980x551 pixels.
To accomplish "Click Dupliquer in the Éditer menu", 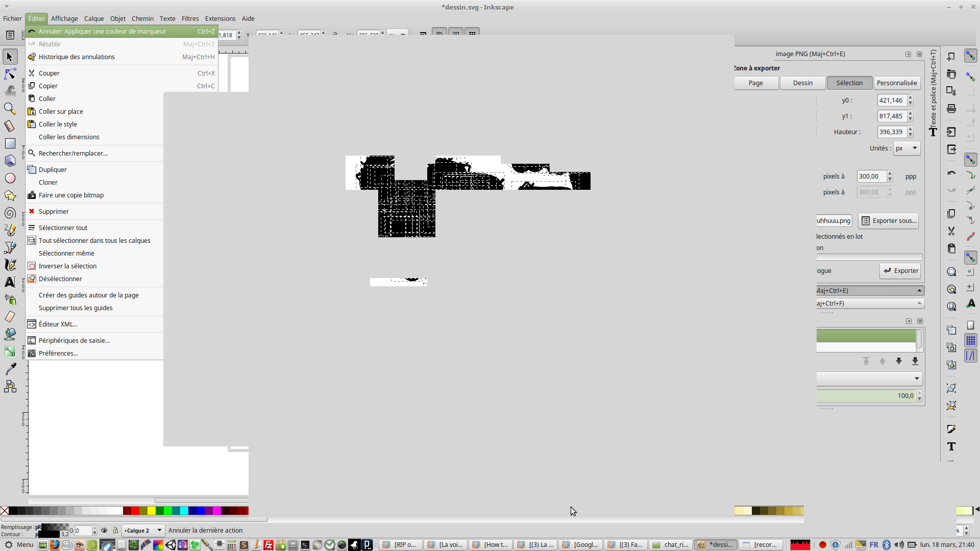I will 53,170.
